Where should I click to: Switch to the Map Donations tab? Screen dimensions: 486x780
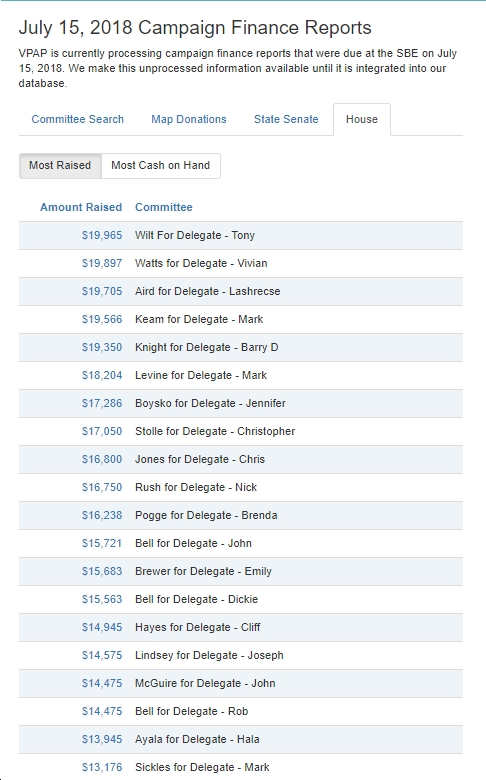pyautogui.click(x=189, y=119)
